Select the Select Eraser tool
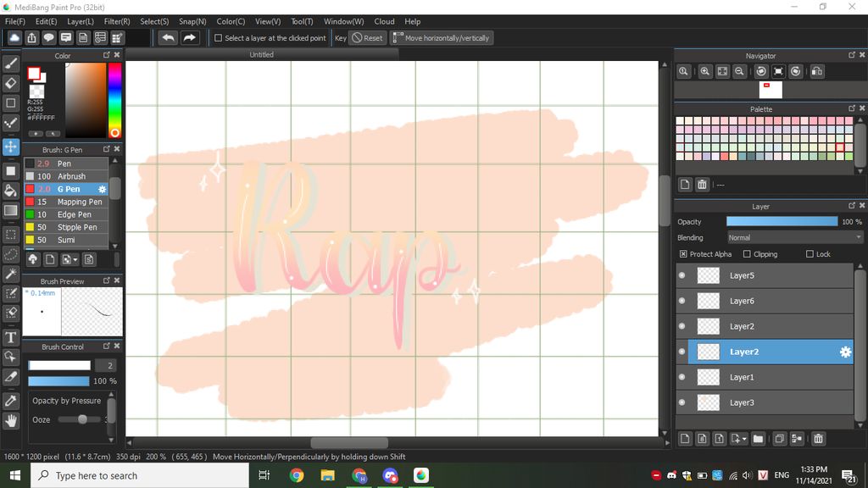Screen dimensions: 868x488 pos(10,313)
